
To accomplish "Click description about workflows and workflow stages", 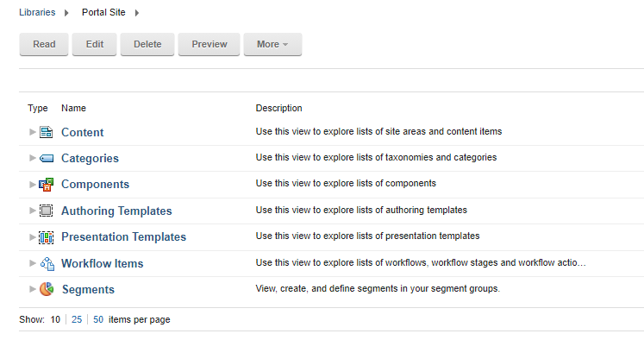I will point(421,262).
